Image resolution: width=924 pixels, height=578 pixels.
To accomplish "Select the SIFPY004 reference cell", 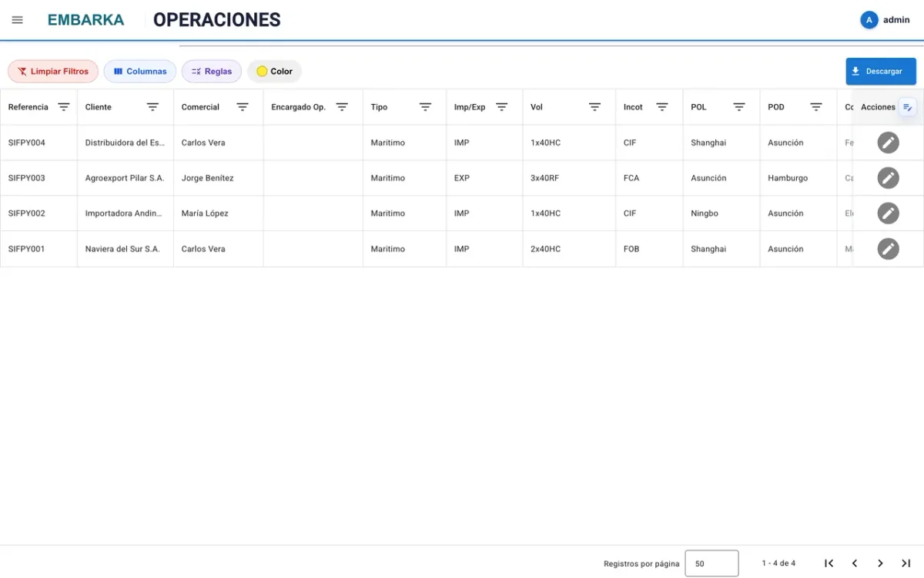I will point(38,143).
